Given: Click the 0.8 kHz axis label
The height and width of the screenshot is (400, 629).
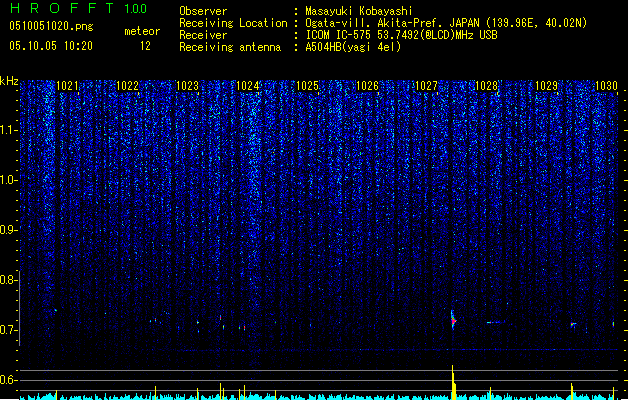Looking at the screenshot, I should [x=8, y=280].
